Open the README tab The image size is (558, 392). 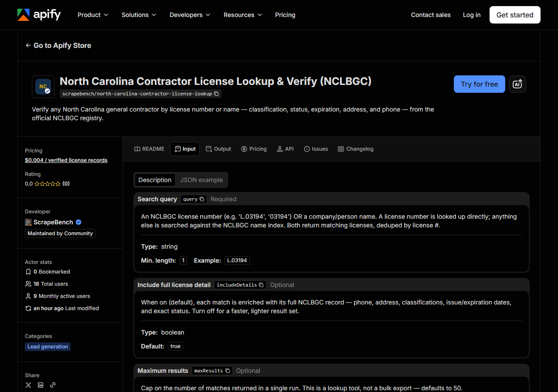tap(149, 149)
